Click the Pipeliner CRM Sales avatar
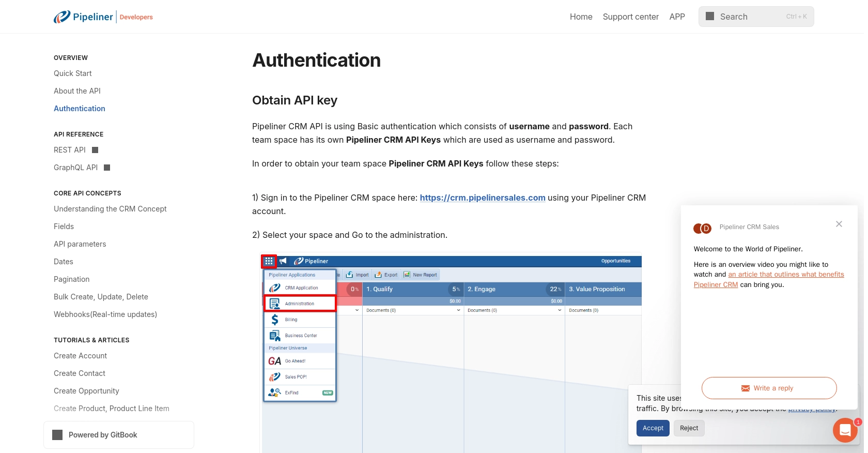 [703, 228]
